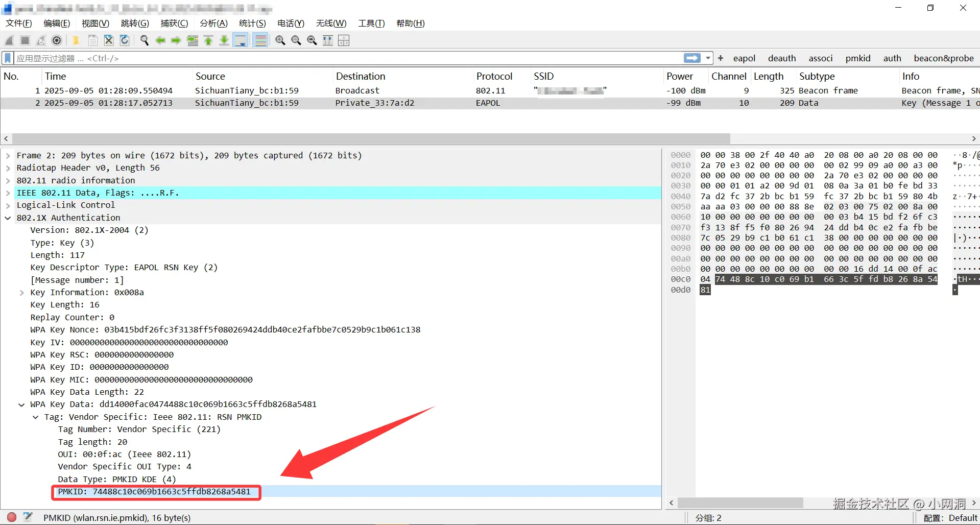Open the 统计(S) menu
This screenshot has height=525, width=980.
point(252,23)
